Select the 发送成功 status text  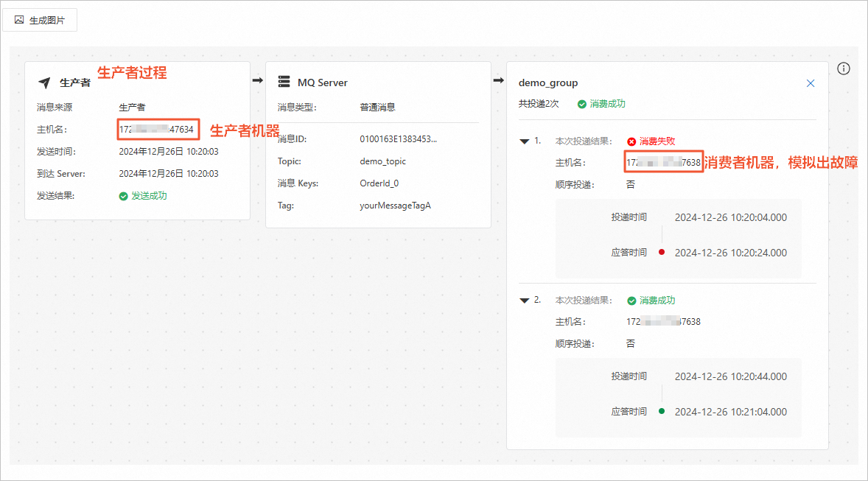pos(149,196)
